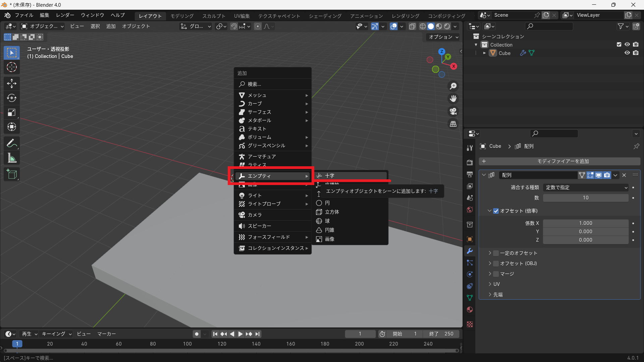Select the Scale tool icon
The image size is (644, 362).
(12, 113)
